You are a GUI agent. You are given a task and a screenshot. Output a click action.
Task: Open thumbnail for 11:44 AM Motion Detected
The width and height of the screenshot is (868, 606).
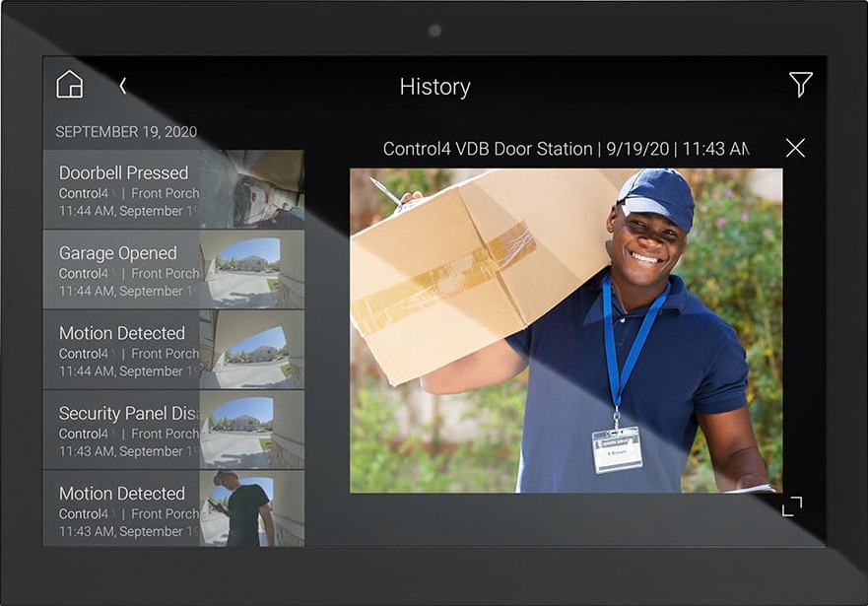point(253,349)
